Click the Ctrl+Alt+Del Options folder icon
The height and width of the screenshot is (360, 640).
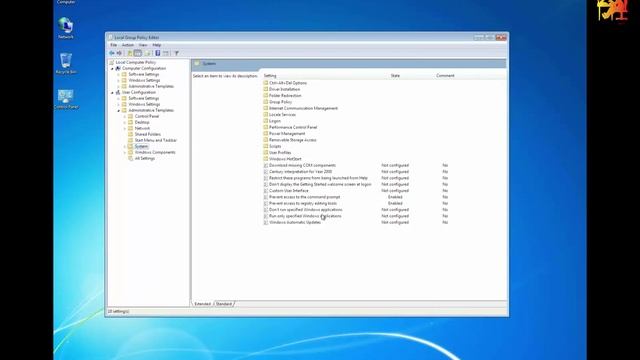coord(266,83)
